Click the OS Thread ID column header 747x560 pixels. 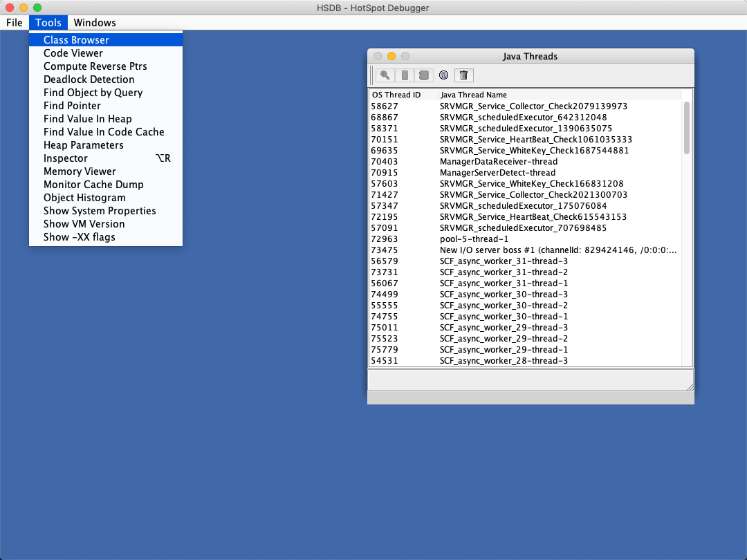pyautogui.click(x=403, y=95)
